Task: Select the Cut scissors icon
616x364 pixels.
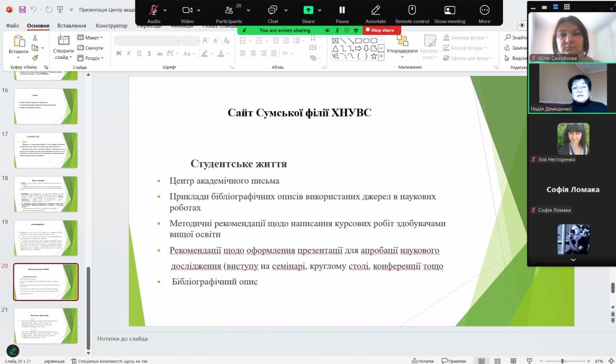Action: click(35, 38)
